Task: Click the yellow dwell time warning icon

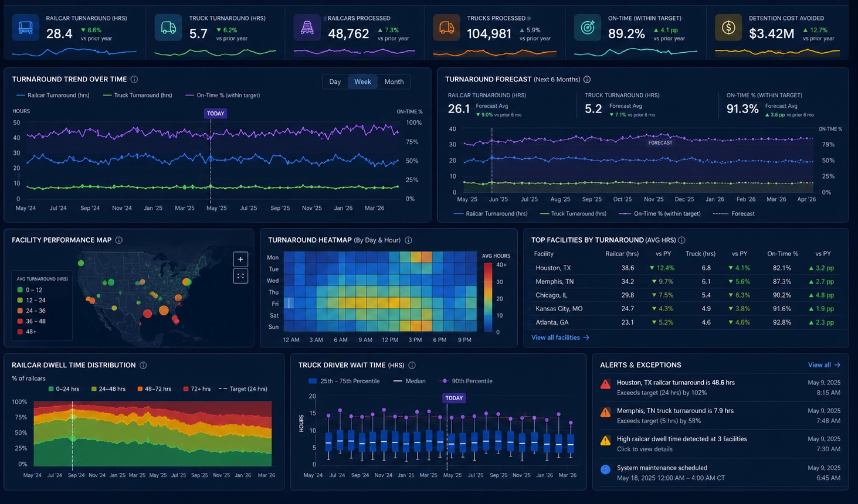Action: (x=605, y=441)
